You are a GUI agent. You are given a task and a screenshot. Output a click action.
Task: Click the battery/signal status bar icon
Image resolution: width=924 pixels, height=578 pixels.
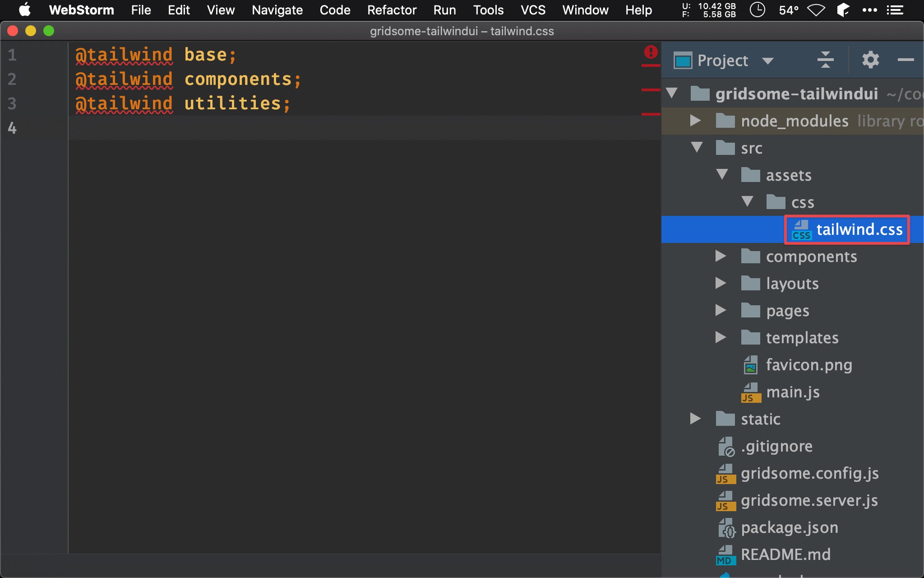(x=817, y=9)
